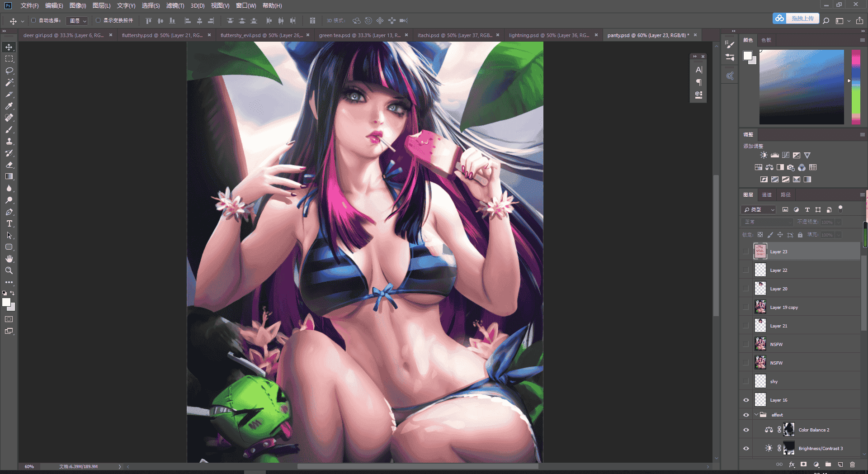Open the layer filter type dropdown
868x474 pixels.
[x=759, y=210]
